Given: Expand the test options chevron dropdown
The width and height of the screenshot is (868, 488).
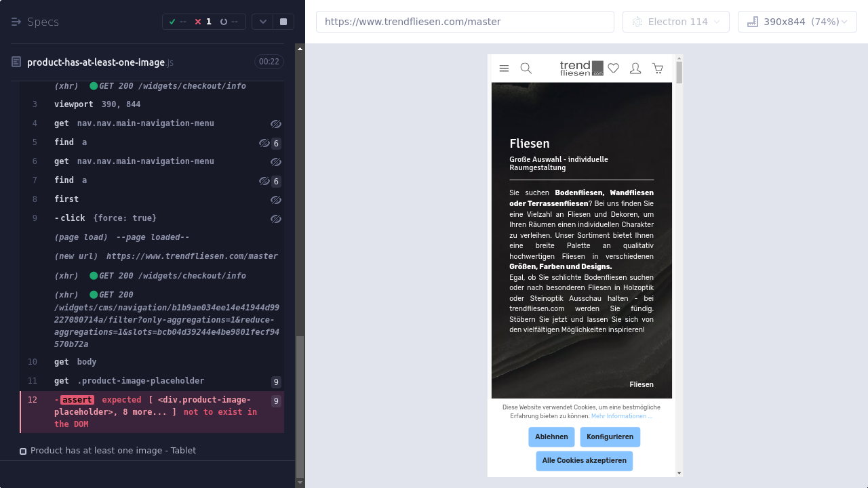Looking at the screenshot, I should coord(263,22).
